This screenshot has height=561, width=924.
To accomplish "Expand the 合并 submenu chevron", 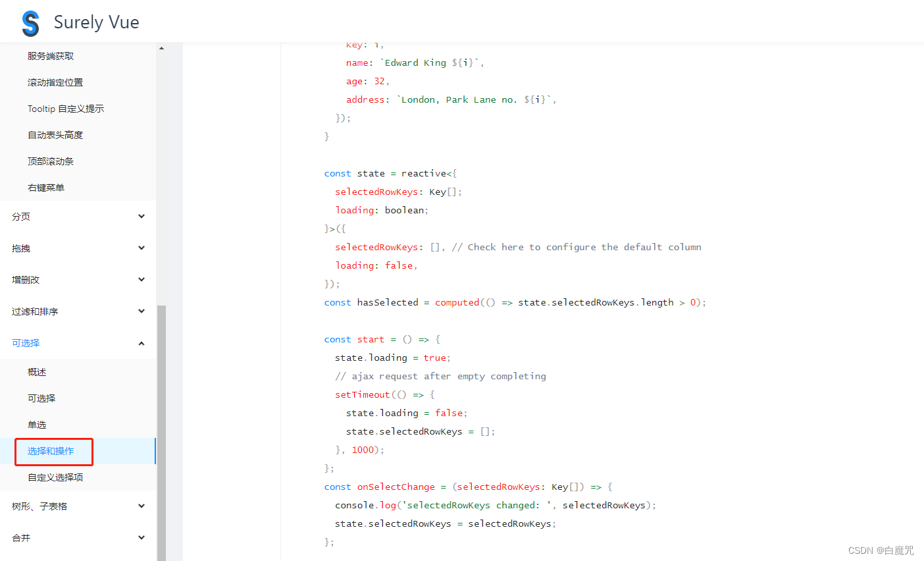I will click(x=141, y=537).
